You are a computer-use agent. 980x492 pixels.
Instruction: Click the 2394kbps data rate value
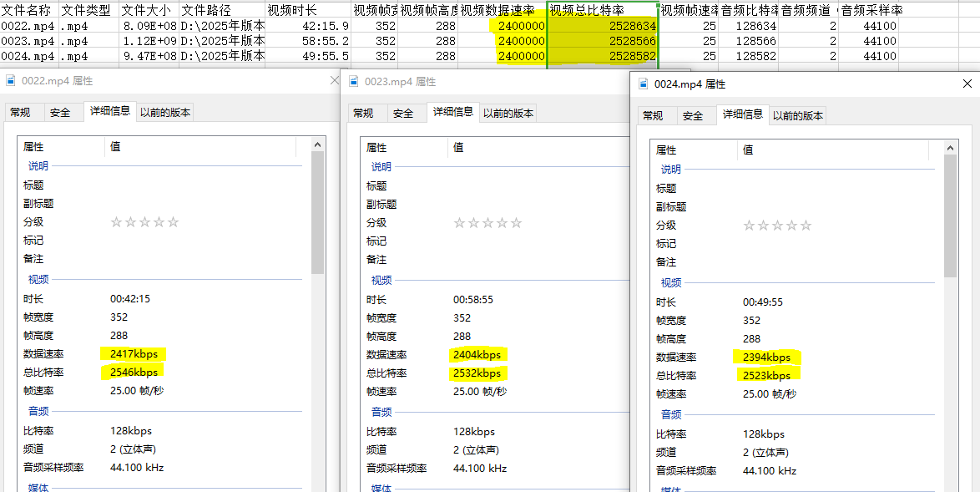click(x=767, y=357)
